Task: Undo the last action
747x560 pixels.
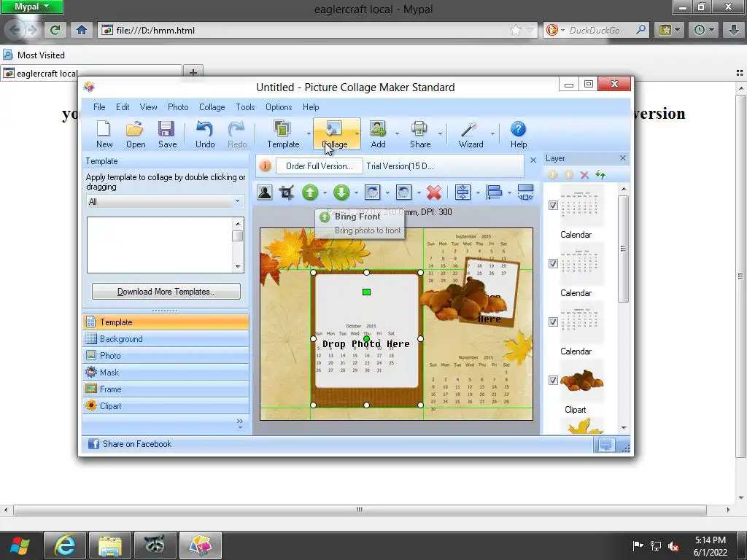Action: point(205,134)
